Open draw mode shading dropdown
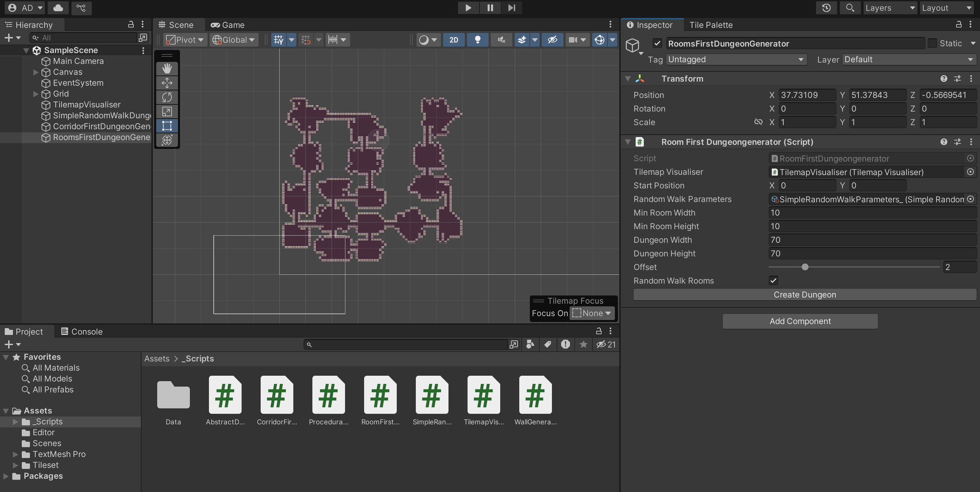The width and height of the screenshot is (980, 492). point(428,40)
